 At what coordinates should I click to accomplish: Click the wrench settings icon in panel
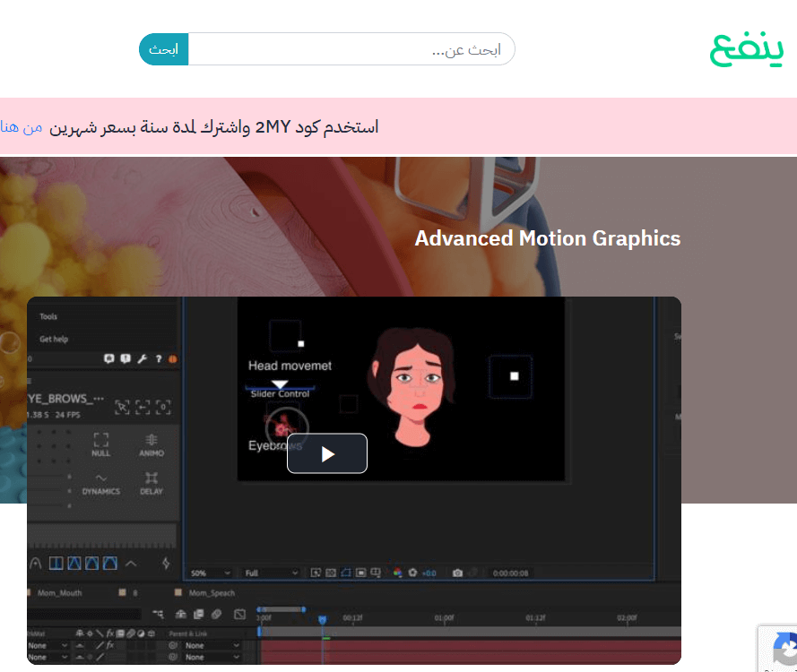(142, 359)
